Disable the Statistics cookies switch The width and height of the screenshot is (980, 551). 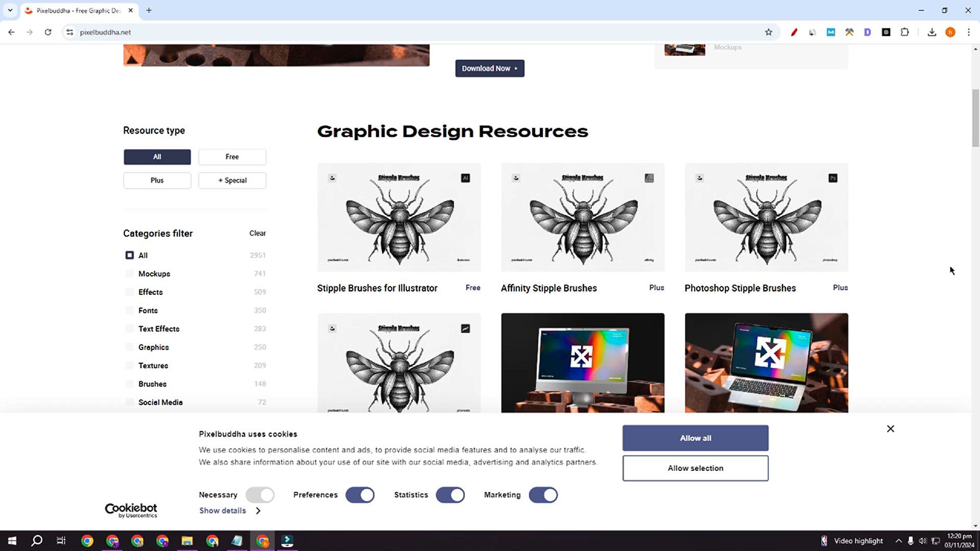pyautogui.click(x=450, y=495)
